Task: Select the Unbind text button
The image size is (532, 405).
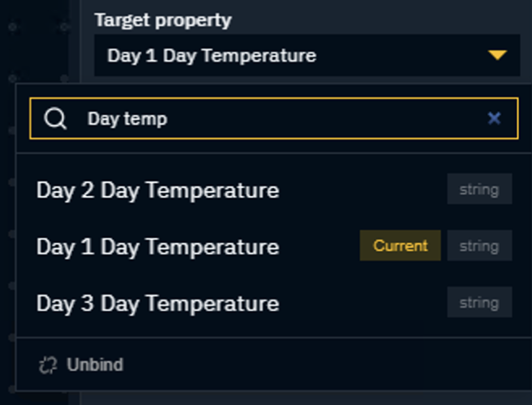Action: point(95,365)
